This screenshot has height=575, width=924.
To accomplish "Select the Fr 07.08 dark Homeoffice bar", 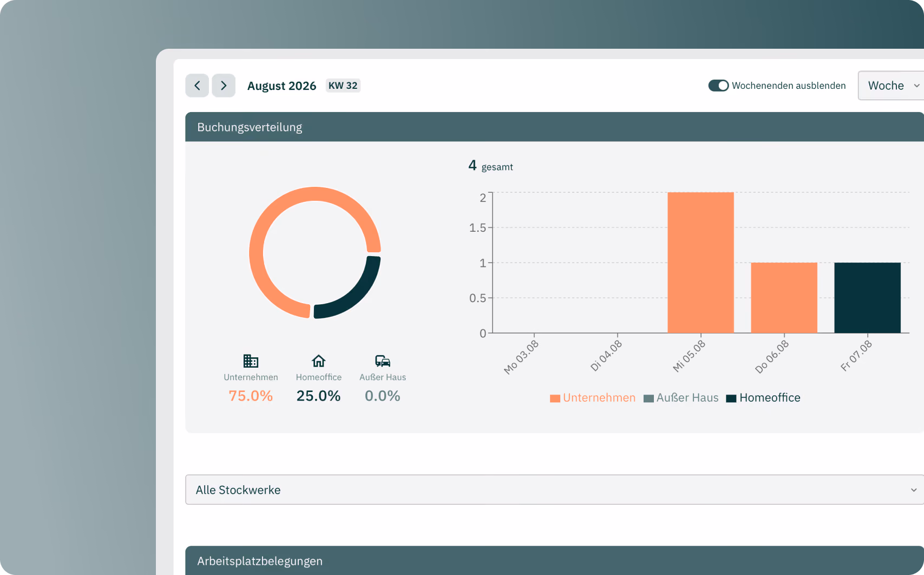I will click(x=867, y=298).
